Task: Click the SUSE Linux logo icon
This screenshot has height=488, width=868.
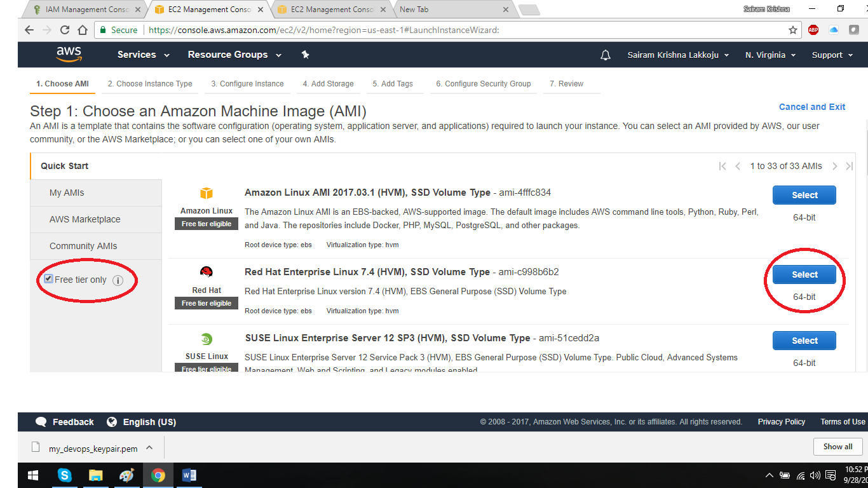Action: click(x=207, y=339)
